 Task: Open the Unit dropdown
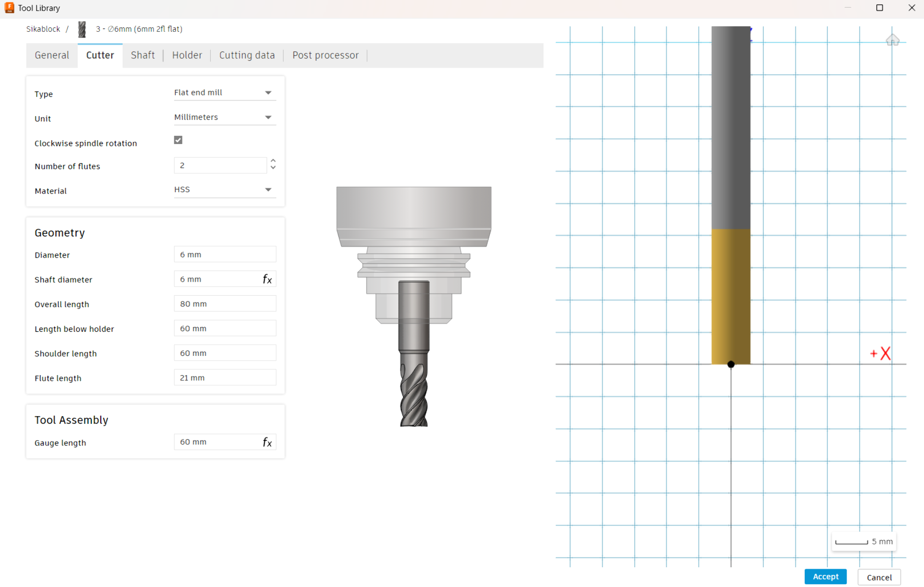(x=224, y=117)
